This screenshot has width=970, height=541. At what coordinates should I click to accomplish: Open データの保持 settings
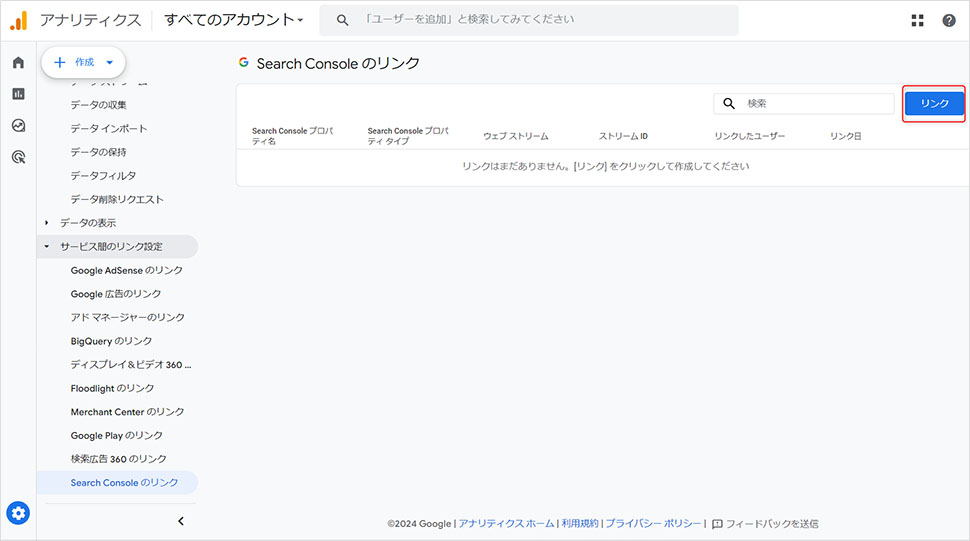pos(98,151)
